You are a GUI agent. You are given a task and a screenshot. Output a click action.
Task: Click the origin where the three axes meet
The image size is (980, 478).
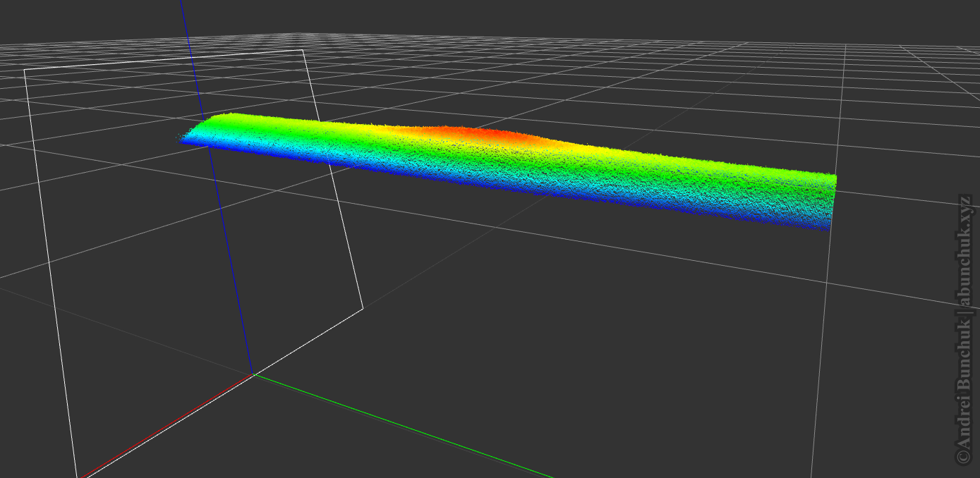tap(253, 374)
